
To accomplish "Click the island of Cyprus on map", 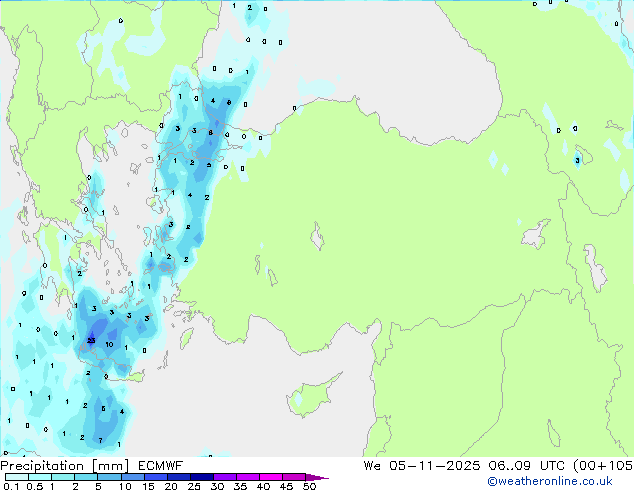I will 311,397.
